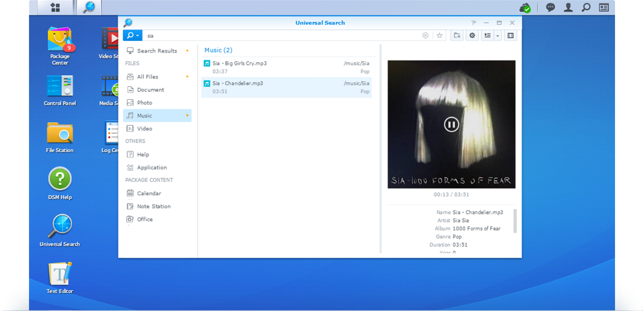Switch to column preview layout icon
This screenshot has width=644, height=311.
point(510,35)
